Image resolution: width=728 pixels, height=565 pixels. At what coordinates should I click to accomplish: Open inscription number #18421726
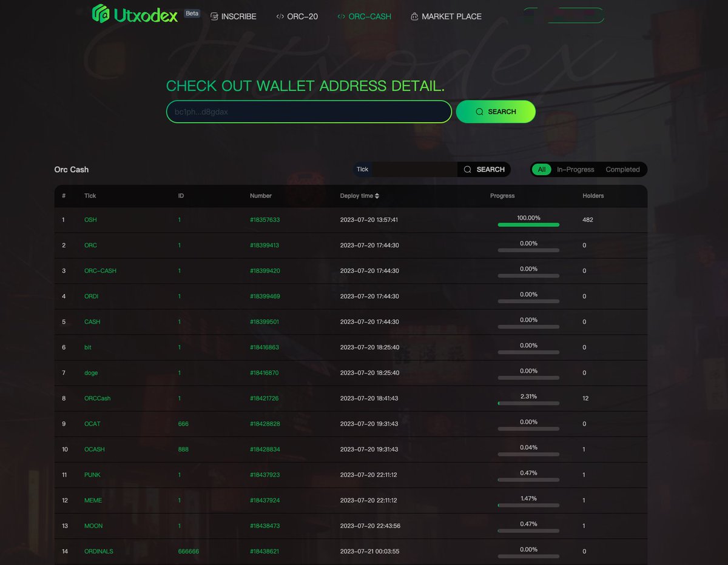(x=265, y=398)
